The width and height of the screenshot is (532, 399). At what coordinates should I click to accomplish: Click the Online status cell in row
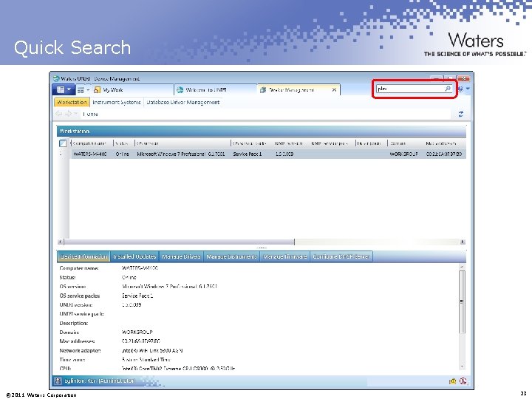122,154
